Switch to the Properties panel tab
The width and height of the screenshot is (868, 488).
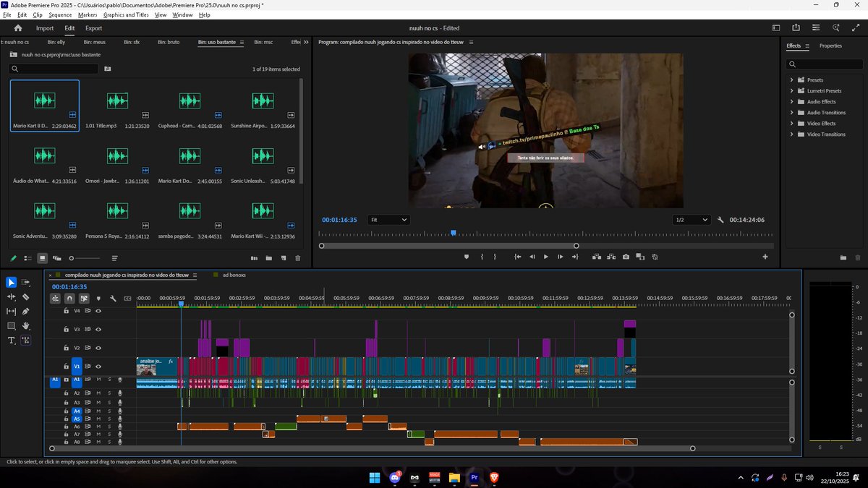click(830, 46)
